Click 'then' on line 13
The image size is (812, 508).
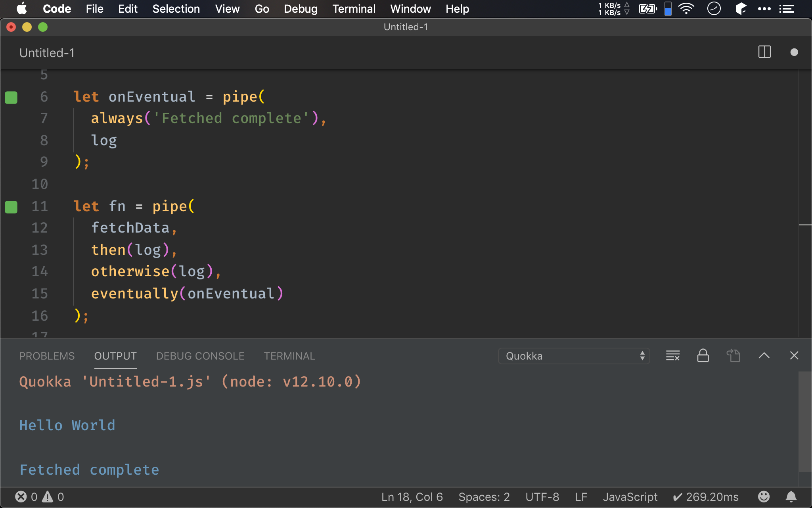[x=108, y=250]
